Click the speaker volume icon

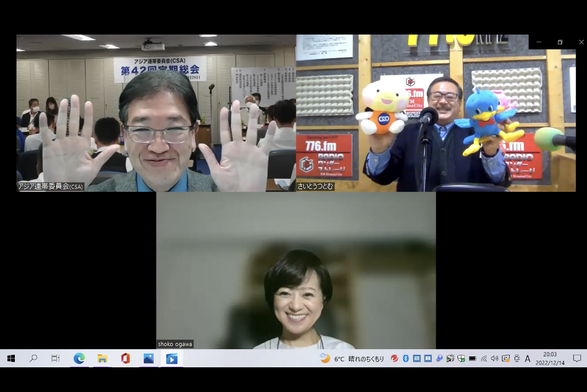pyautogui.click(x=494, y=359)
